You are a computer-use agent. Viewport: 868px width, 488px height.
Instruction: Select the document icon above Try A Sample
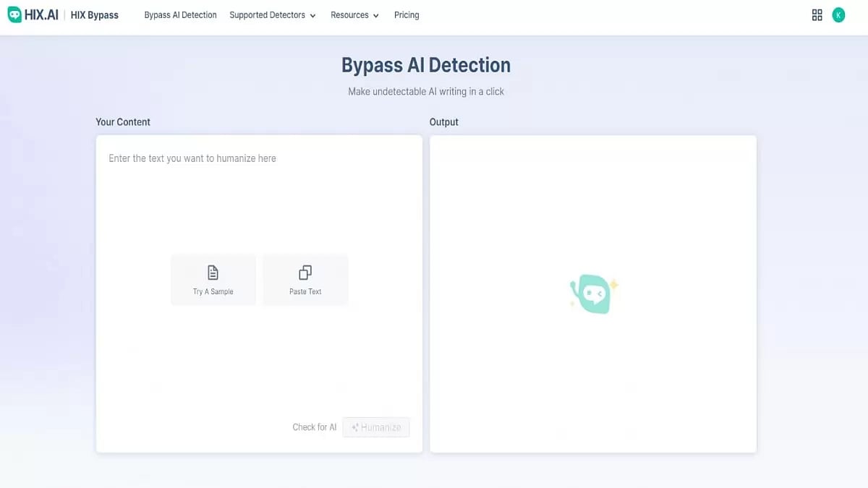[213, 271]
